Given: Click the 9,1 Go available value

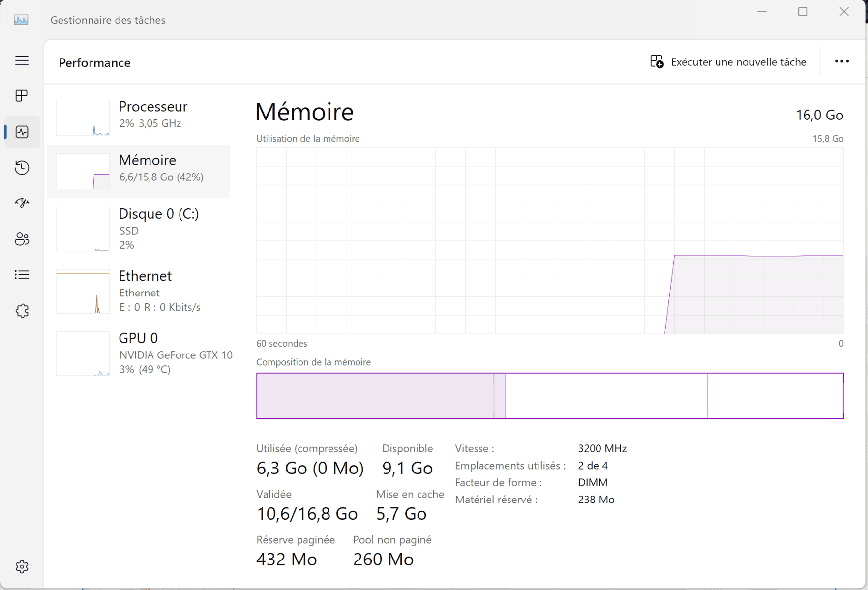Looking at the screenshot, I should point(407,468).
